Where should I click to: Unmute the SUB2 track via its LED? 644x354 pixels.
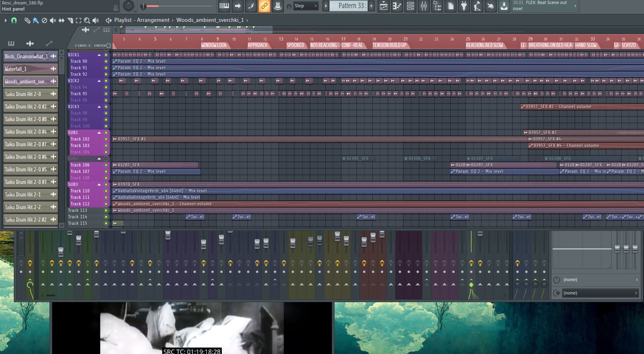click(x=106, y=159)
